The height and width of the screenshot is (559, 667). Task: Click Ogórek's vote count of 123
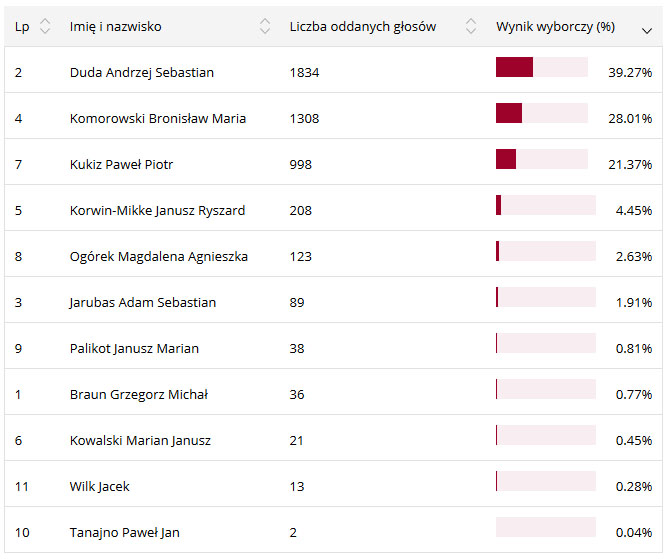coord(301,257)
